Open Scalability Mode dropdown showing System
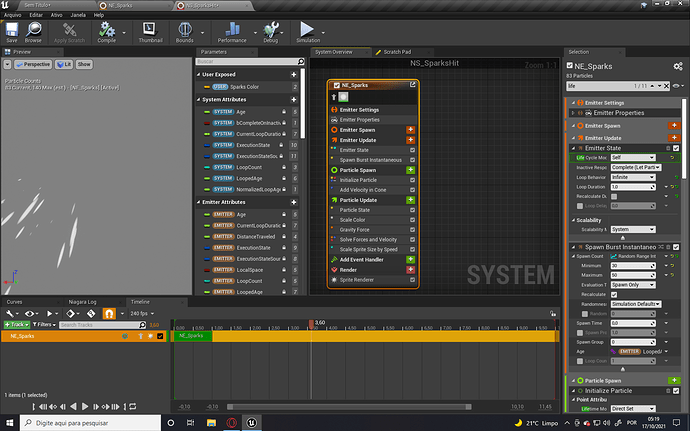 click(x=633, y=229)
